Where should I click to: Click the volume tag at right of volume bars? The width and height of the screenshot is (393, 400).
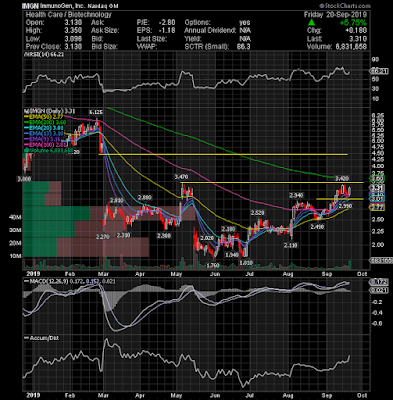pos(382,260)
